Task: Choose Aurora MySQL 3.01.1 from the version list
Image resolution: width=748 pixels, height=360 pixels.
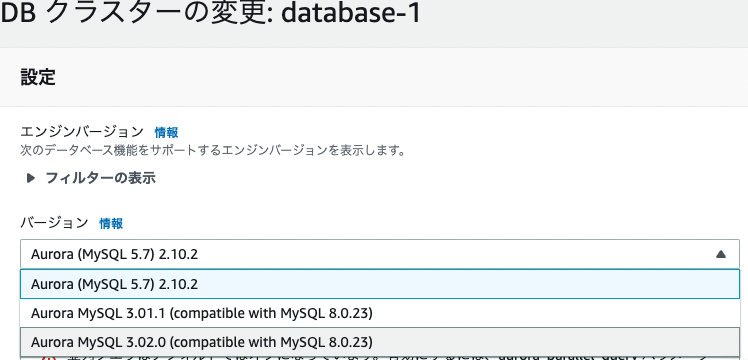Action: click(x=380, y=313)
